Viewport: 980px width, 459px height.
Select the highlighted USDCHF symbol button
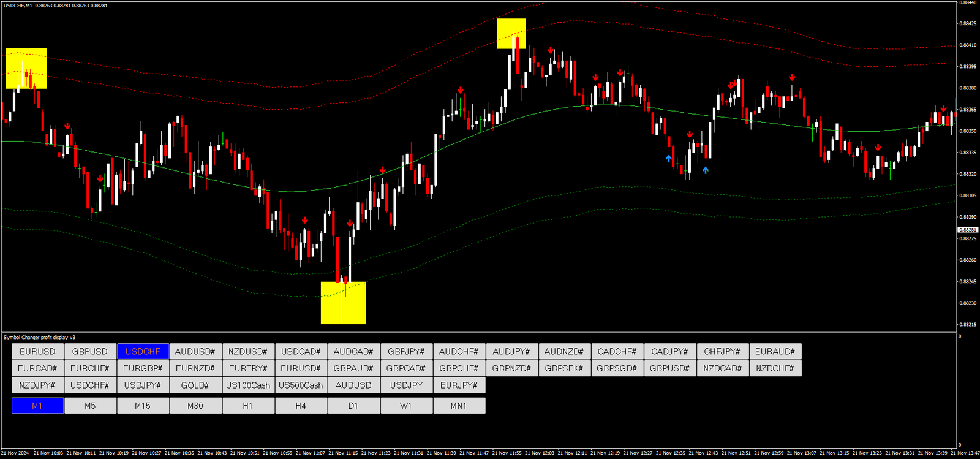[x=143, y=352]
